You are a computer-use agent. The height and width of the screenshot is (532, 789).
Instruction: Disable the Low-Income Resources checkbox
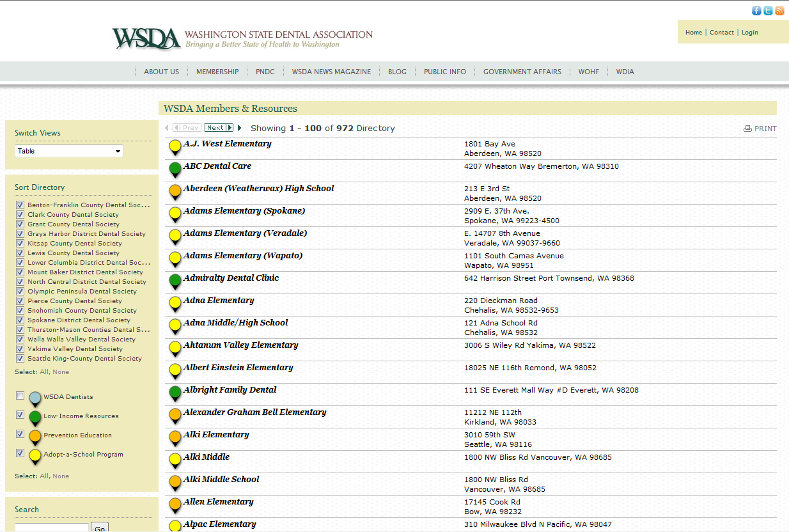coord(20,415)
